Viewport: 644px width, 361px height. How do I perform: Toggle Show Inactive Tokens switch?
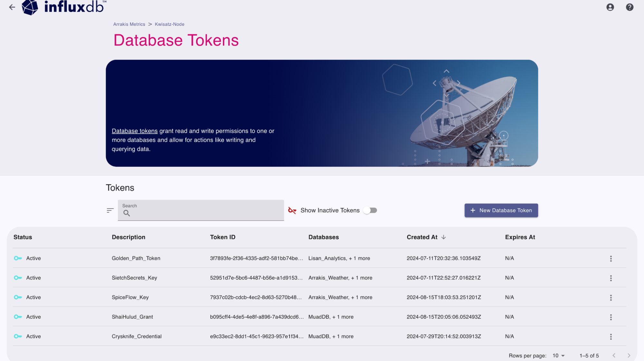[370, 210]
